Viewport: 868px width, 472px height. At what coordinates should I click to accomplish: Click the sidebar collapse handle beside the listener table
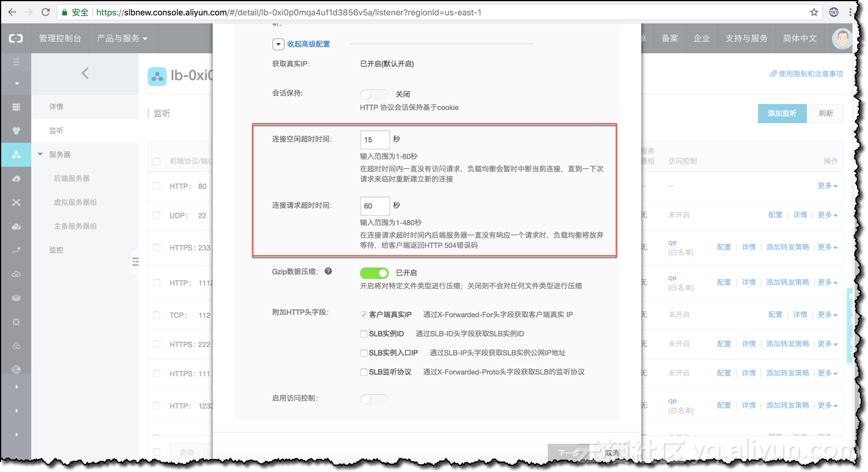tap(135, 261)
